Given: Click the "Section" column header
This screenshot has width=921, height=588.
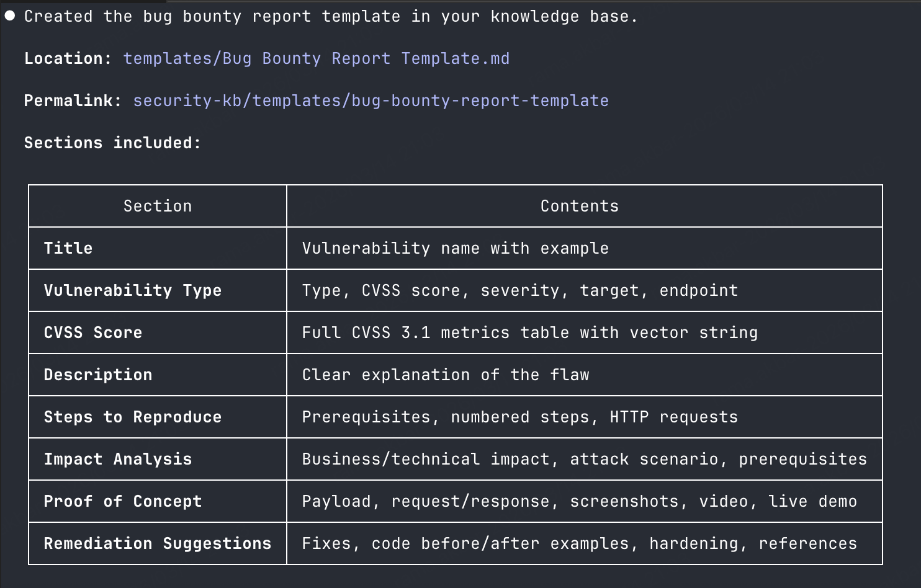Looking at the screenshot, I should coord(158,206).
